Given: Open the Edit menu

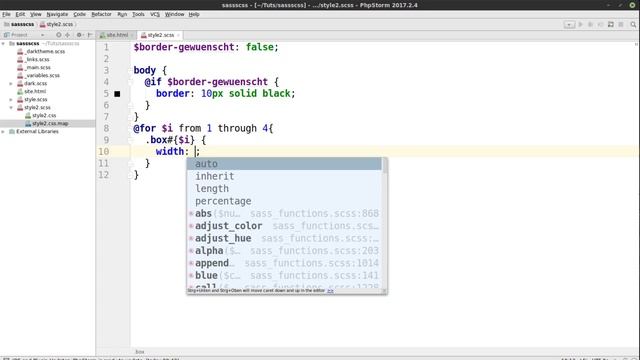Looking at the screenshot, I should coord(20,14).
